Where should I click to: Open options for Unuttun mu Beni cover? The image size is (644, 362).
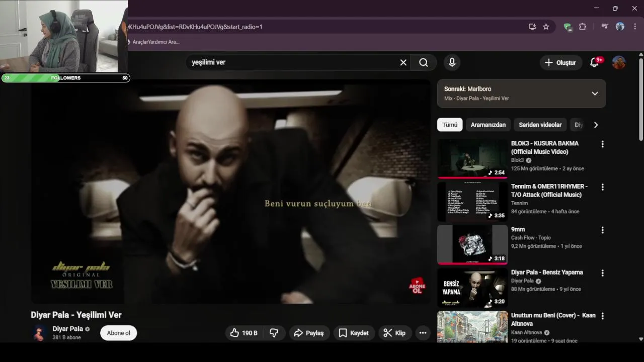coord(602,316)
